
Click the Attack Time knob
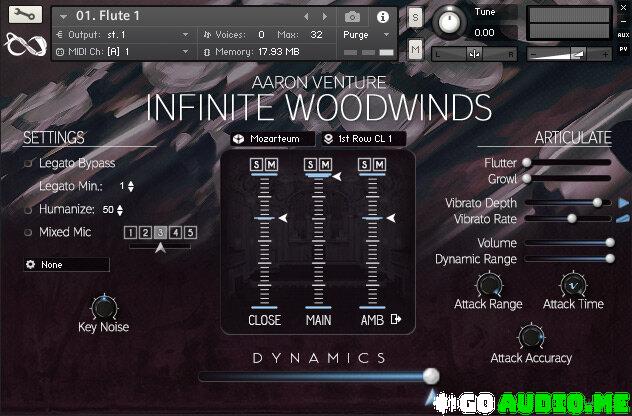573,284
